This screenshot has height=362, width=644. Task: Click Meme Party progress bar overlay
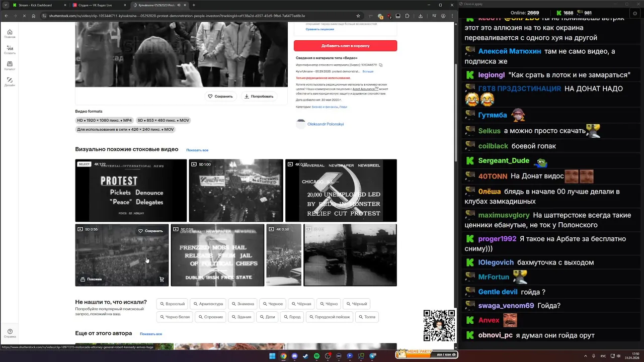pos(426,354)
